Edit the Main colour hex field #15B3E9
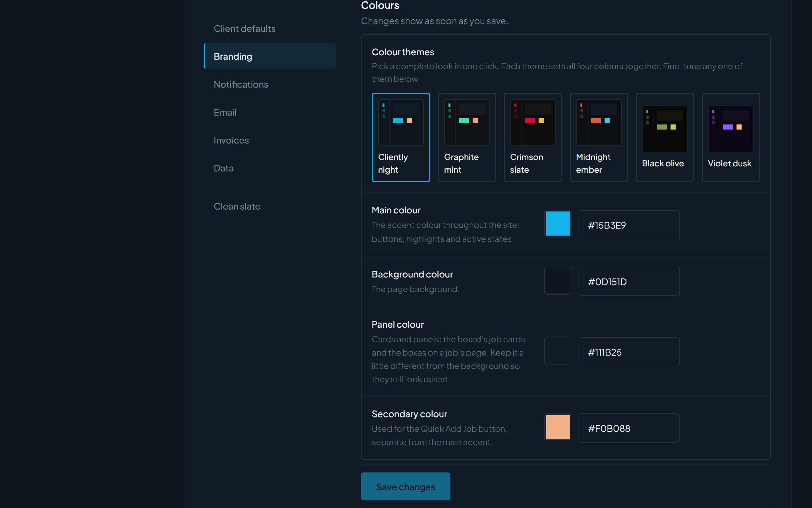Image resolution: width=812 pixels, height=508 pixels. (x=629, y=225)
